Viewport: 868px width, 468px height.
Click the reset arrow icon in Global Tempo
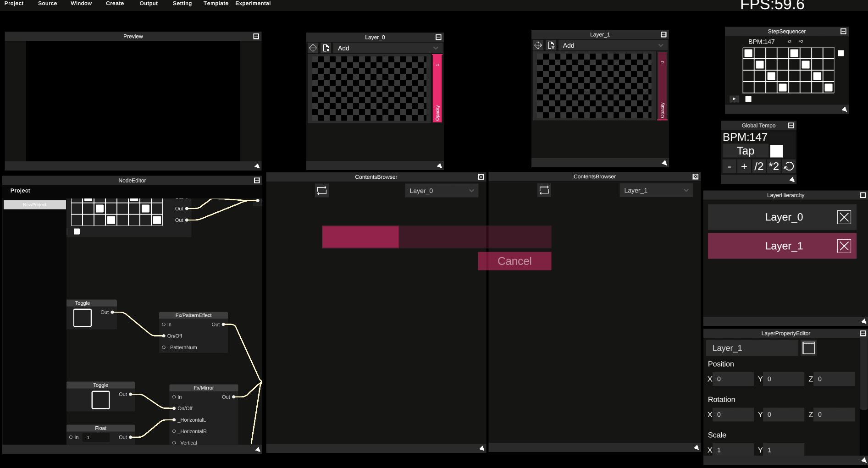click(x=789, y=166)
